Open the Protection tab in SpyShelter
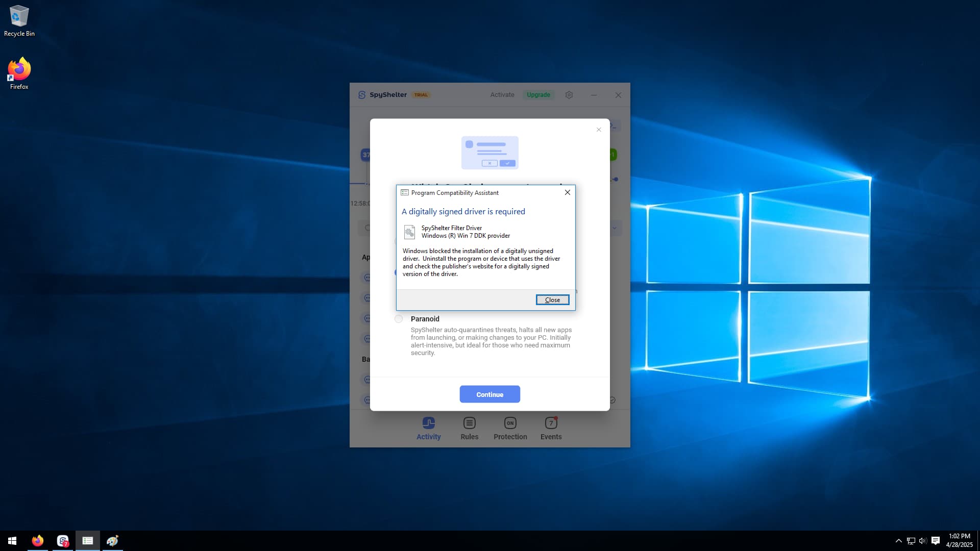Screen dimensions: 980x551 click(510, 429)
